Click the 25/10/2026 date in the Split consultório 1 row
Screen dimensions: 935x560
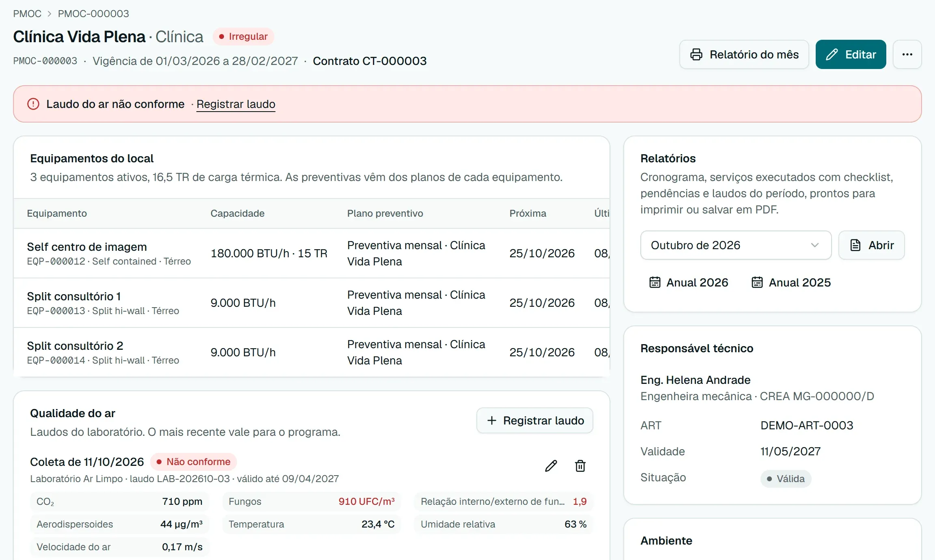click(x=542, y=303)
